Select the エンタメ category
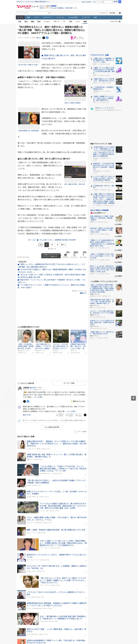The width and height of the screenshot is (138, 644). (47, 21)
